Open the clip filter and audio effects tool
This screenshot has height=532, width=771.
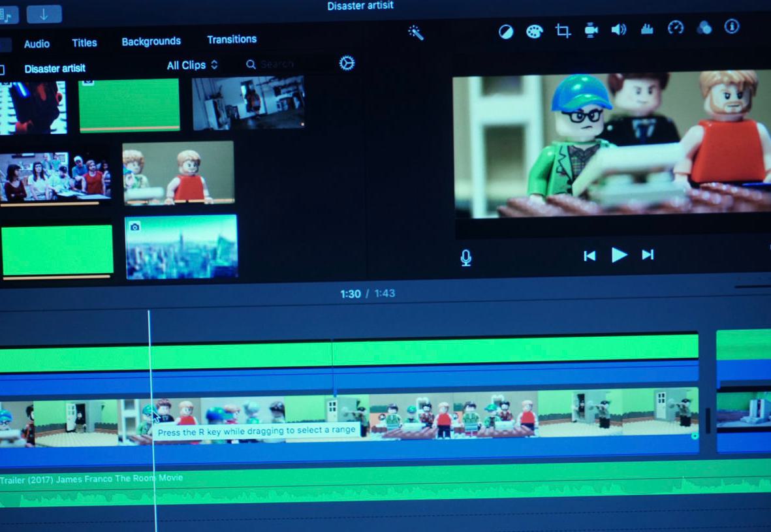(704, 27)
